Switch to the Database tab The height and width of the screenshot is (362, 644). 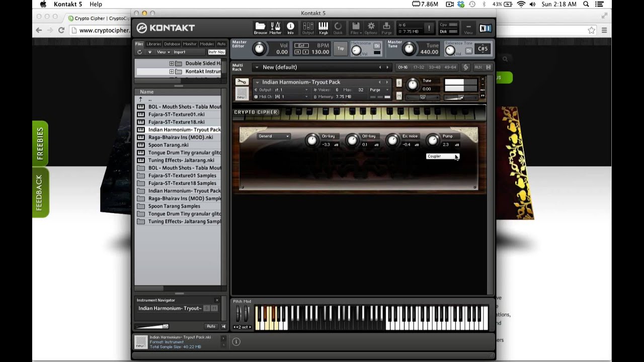(x=172, y=44)
